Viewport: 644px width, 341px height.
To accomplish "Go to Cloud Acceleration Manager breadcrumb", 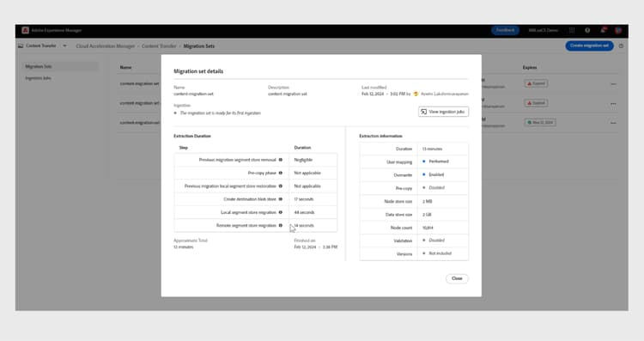I will 105,46.
